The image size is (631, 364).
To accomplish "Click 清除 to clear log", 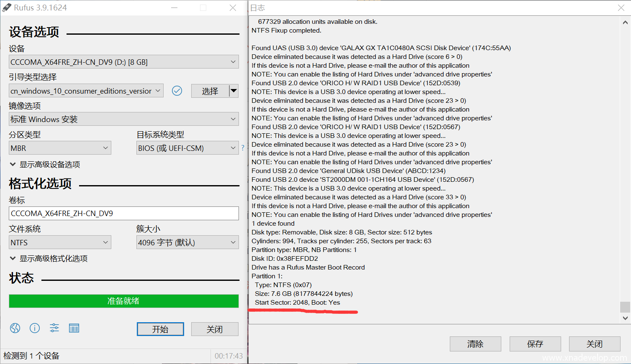I will pyautogui.click(x=475, y=344).
